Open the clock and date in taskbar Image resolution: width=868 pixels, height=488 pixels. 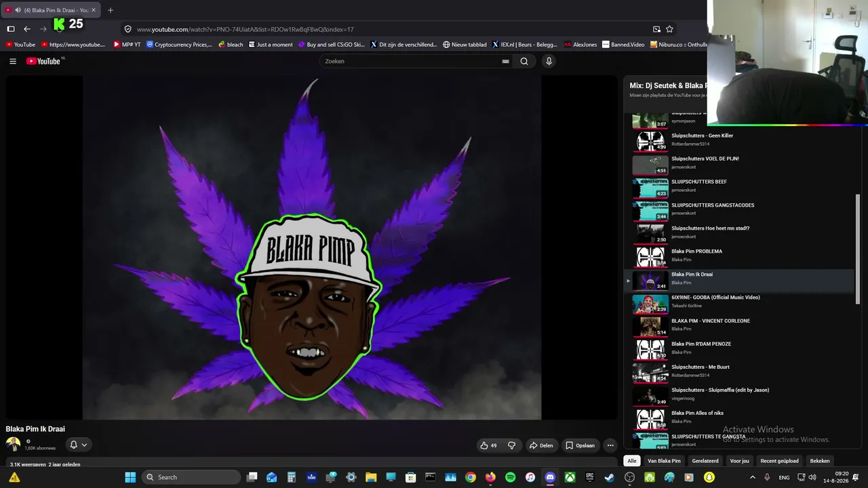pos(835,477)
